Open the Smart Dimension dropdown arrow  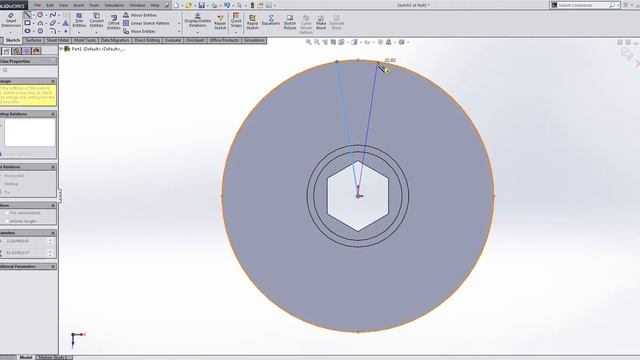[x=11, y=32]
